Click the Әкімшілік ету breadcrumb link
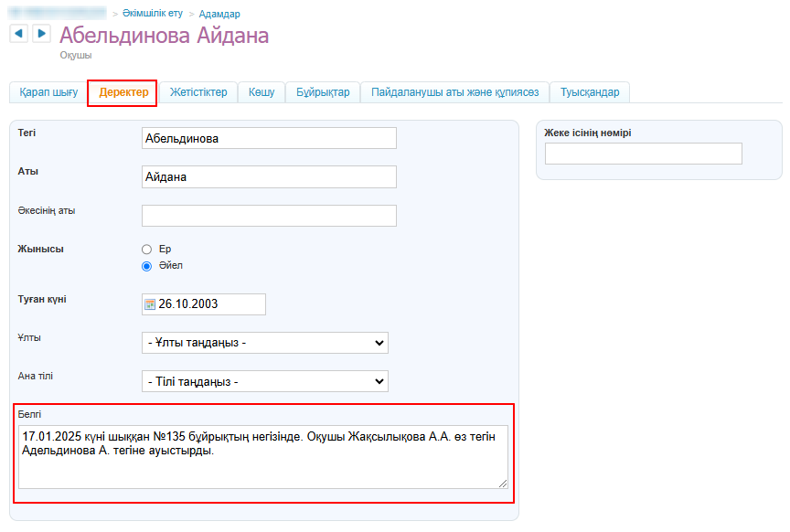The image size is (790, 532). (x=153, y=14)
